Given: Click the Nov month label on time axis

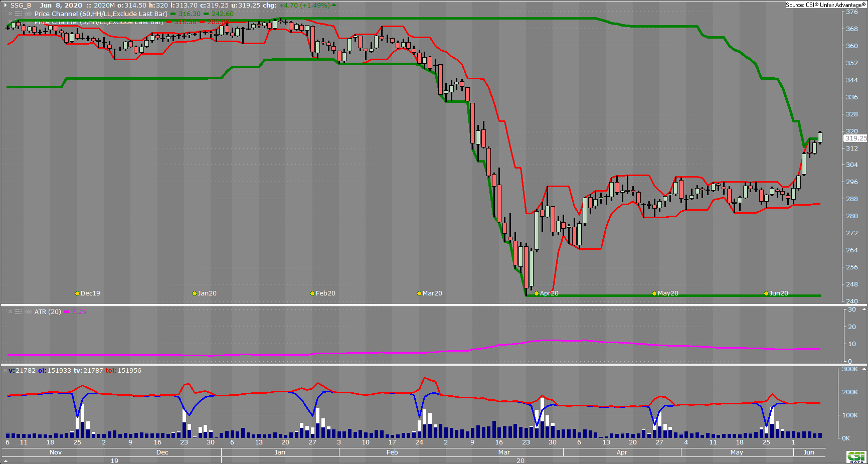Looking at the screenshot, I should point(56,452).
